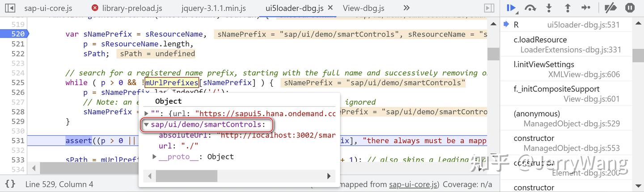Viewport: 644px width, 192px height.
Task: Click editor vertical scrollbar thumb
Action: pyautogui.click(x=493, y=54)
